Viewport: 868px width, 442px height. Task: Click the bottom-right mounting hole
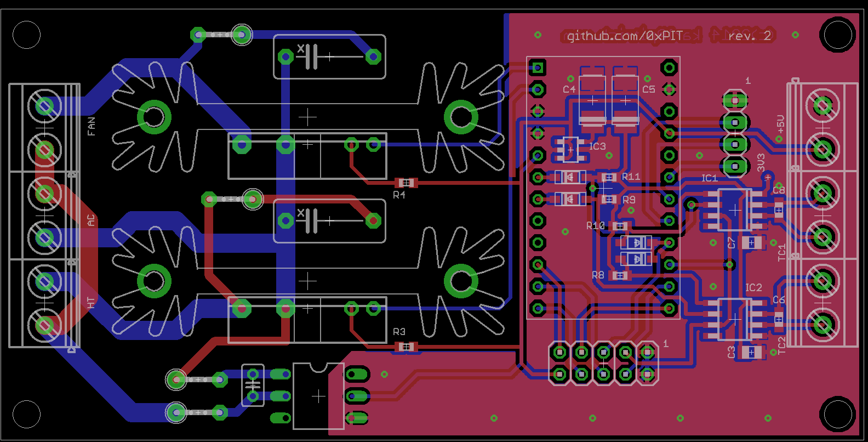(x=838, y=414)
